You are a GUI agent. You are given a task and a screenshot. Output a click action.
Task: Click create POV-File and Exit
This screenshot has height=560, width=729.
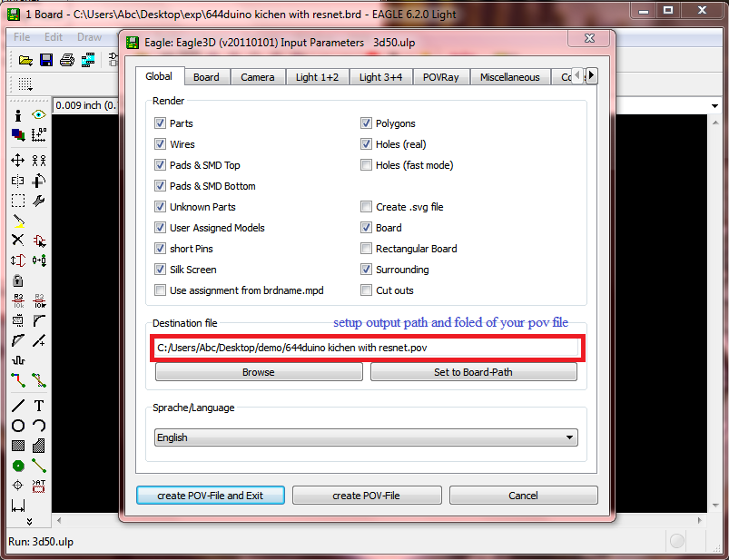(x=210, y=496)
